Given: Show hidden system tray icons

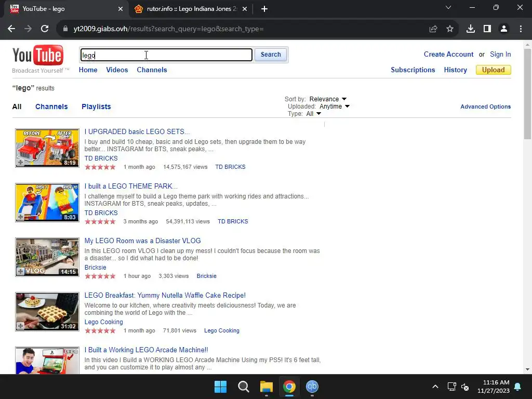Looking at the screenshot, I should [435, 387].
